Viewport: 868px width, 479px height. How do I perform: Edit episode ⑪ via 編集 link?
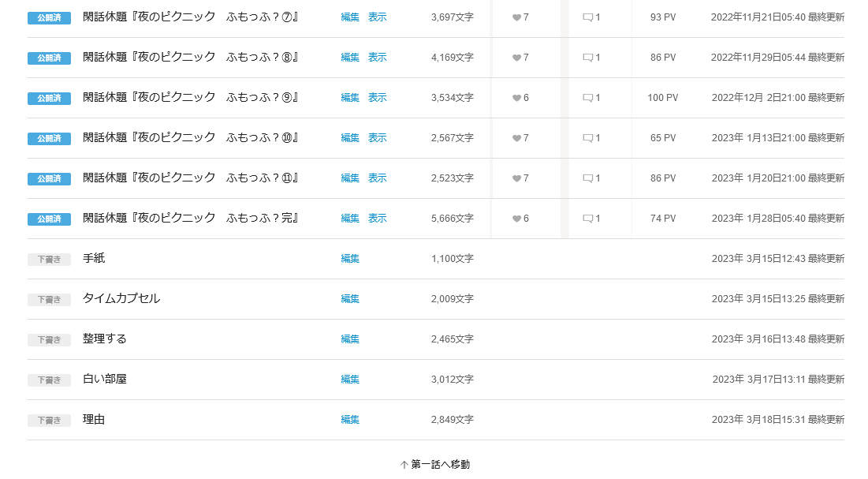click(x=350, y=178)
